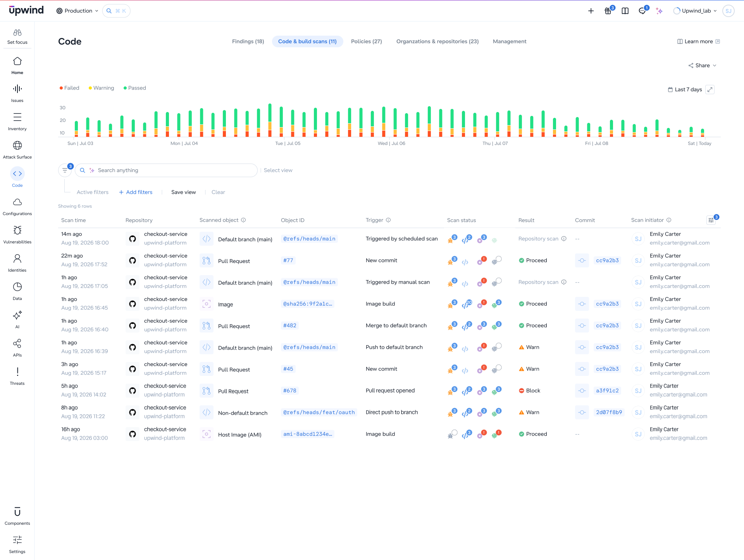Open Settings in sidebar
Image resolution: width=744 pixels, height=560 pixels.
(x=17, y=545)
